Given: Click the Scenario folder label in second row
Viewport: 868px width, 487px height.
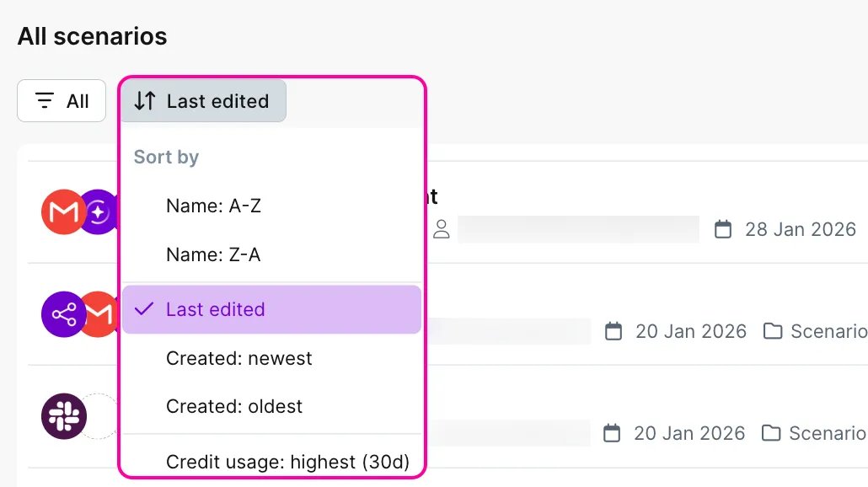Looking at the screenshot, I should point(828,331).
